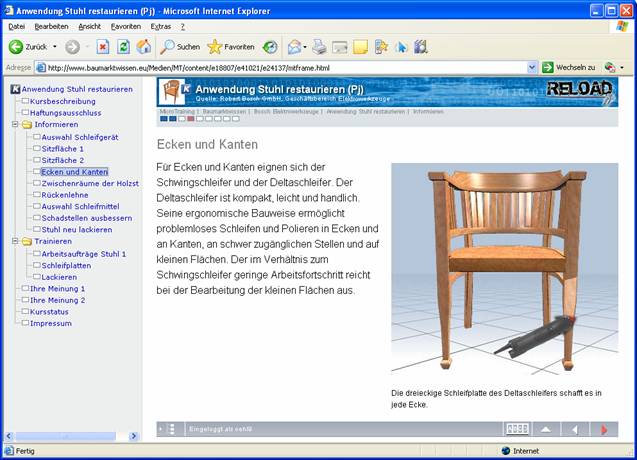
Task: Open the Bearbeiten menu
Action: (x=51, y=26)
